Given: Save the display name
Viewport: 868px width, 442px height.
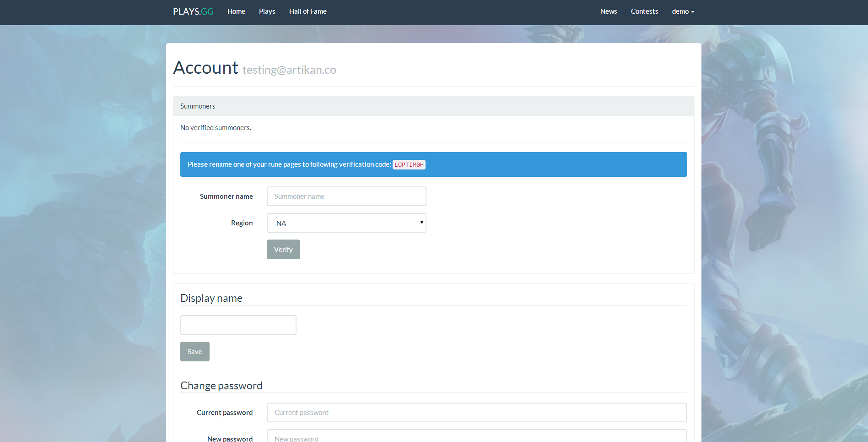Looking at the screenshot, I should (194, 351).
